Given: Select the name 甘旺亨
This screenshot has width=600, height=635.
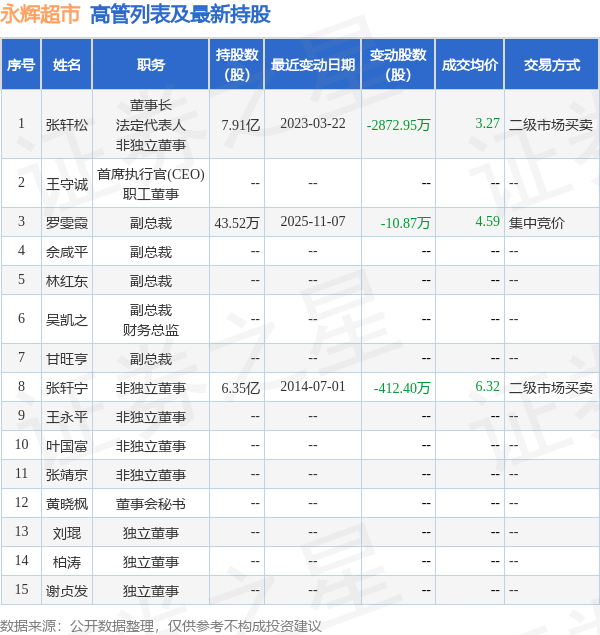Looking at the screenshot, I should pyautogui.click(x=67, y=359).
